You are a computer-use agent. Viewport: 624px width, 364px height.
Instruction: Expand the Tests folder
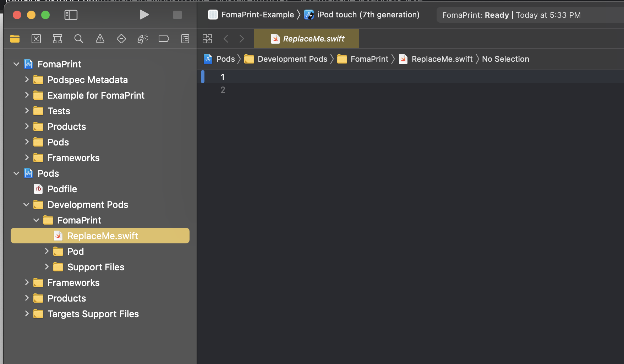(27, 111)
